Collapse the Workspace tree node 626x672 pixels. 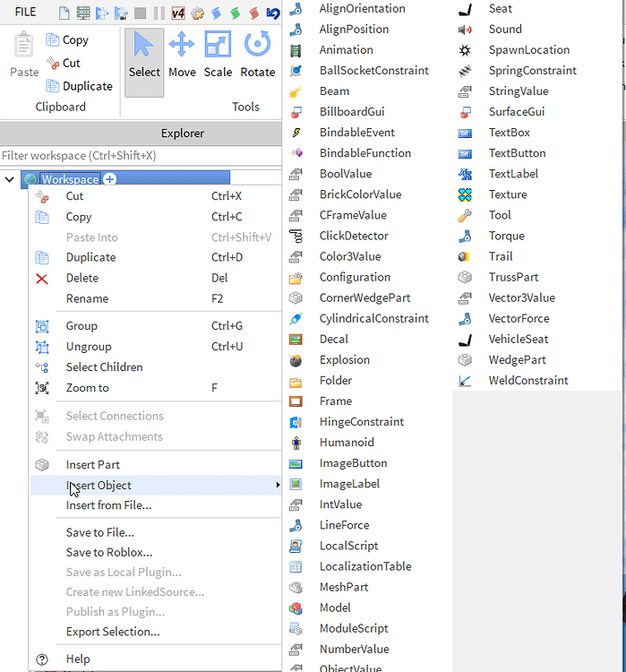(x=10, y=179)
